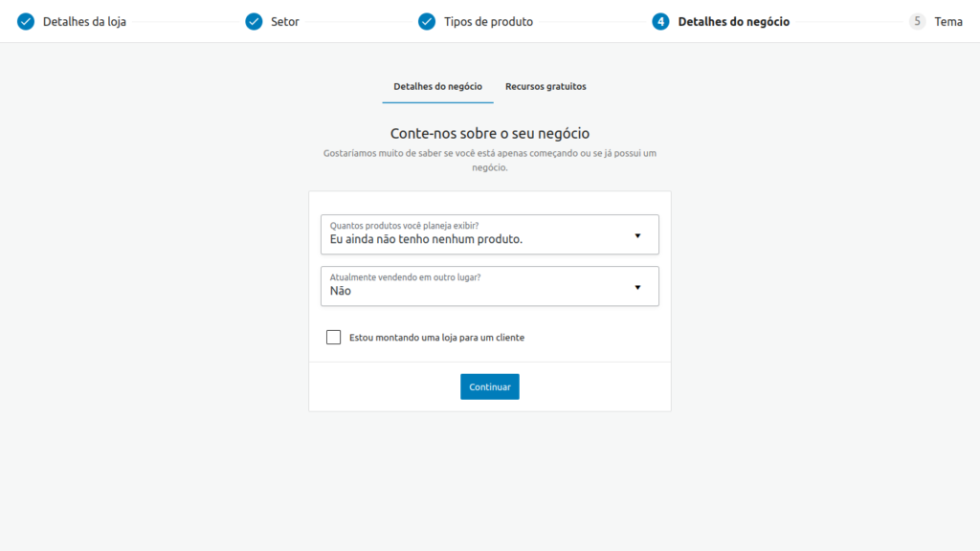Screen dimensions: 980x551
Task: Check 'Estou montando uma loja para um cliente'
Action: (333, 337)
